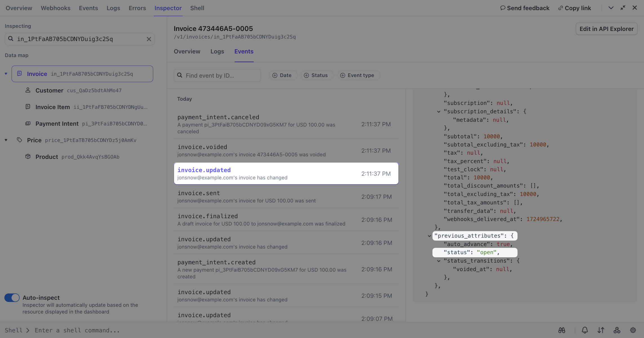
Task: Open settings gear in bottom bar
Action: (x=633, y=330)
